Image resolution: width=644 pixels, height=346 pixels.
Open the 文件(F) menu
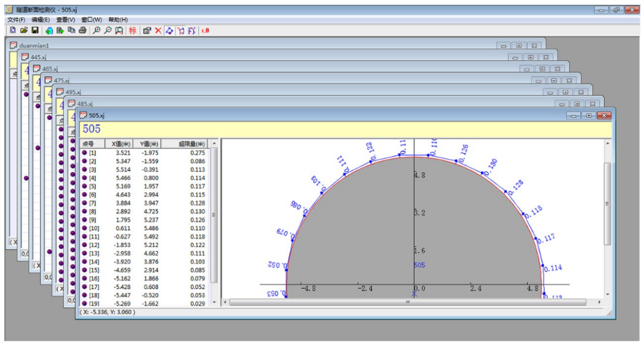(x=16, y=20)
